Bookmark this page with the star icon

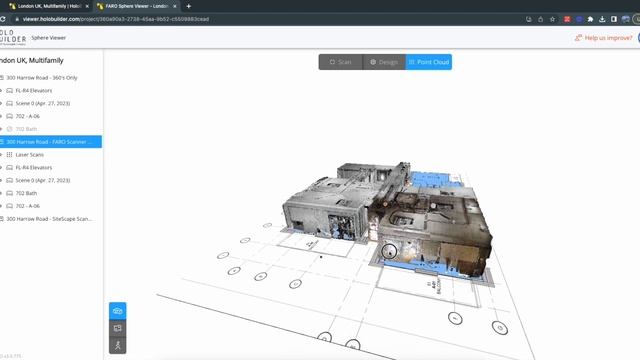coord(552,19)
